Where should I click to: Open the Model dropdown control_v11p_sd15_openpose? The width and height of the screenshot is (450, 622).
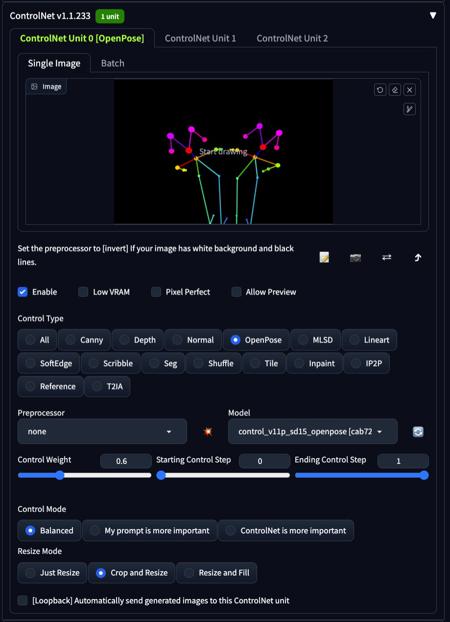click(x=312, y=431)
